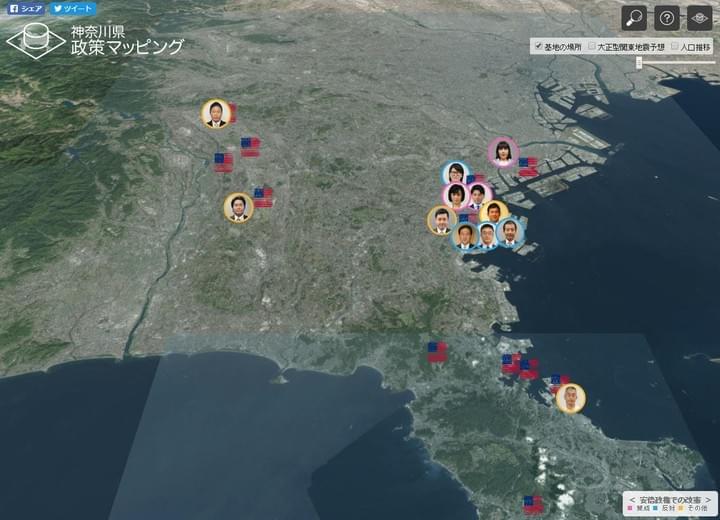
Task: Select blue-ringed man at bottom-left of cluster
Action: coord(466,236)
